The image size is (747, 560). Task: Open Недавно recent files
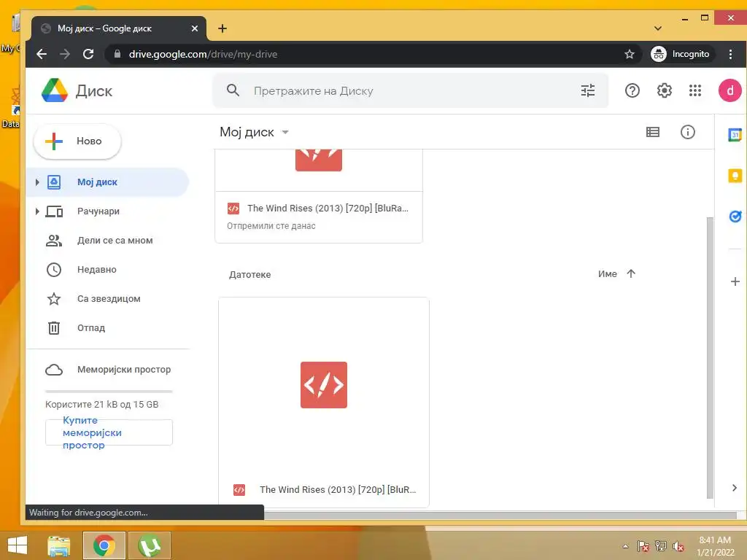(97, 270)
